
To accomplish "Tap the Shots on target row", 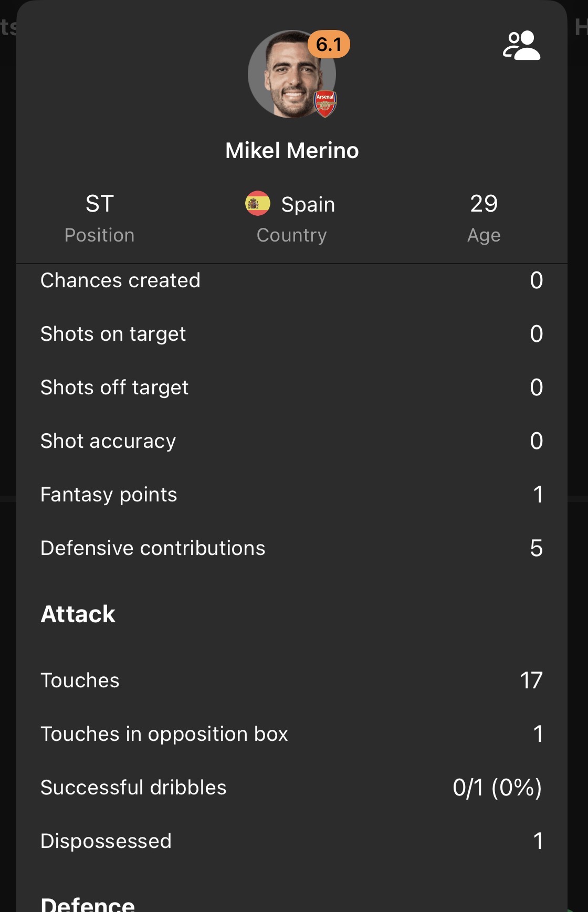I will coord(292,334).
